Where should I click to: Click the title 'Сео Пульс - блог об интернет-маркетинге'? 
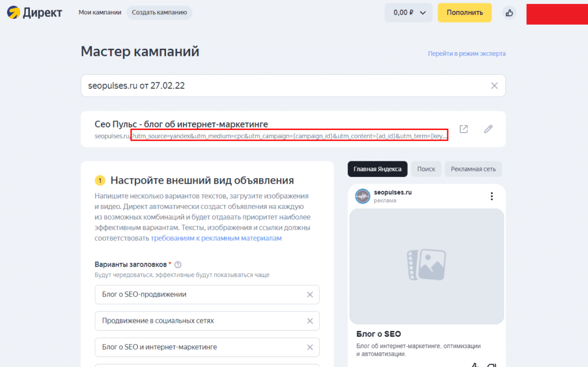(x=181, y=124)
